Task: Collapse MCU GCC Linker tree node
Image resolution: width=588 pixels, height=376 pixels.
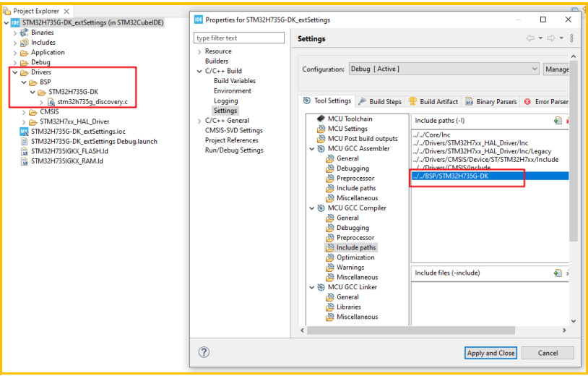Action: pyautogui.click(x=311, y=288)
